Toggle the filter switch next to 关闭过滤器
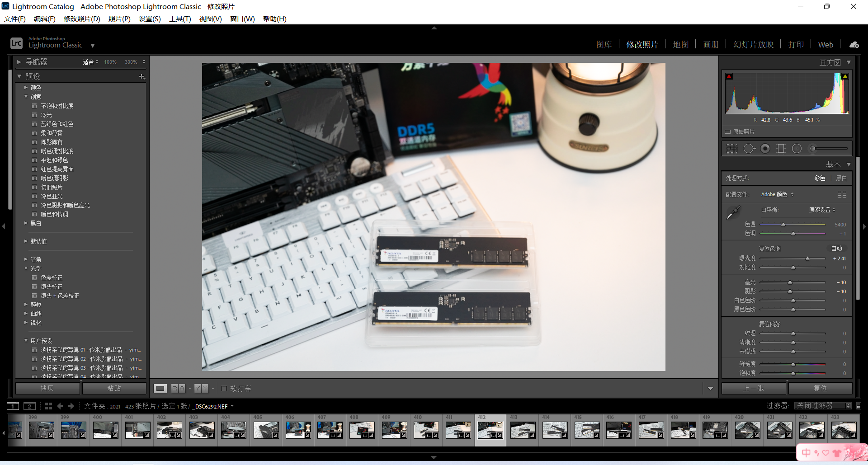The image size is (868, 465). click(859, 406)
